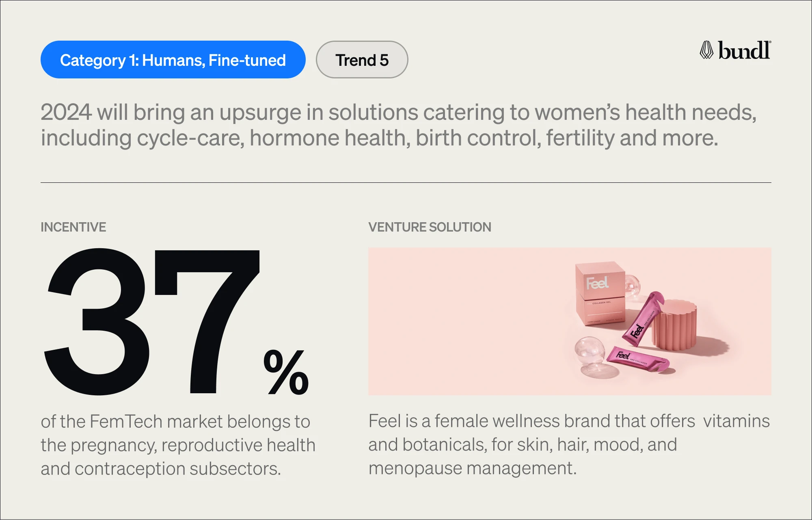
Task: Click the INCENTIVE heading
Action: click(x=73, y=227)
